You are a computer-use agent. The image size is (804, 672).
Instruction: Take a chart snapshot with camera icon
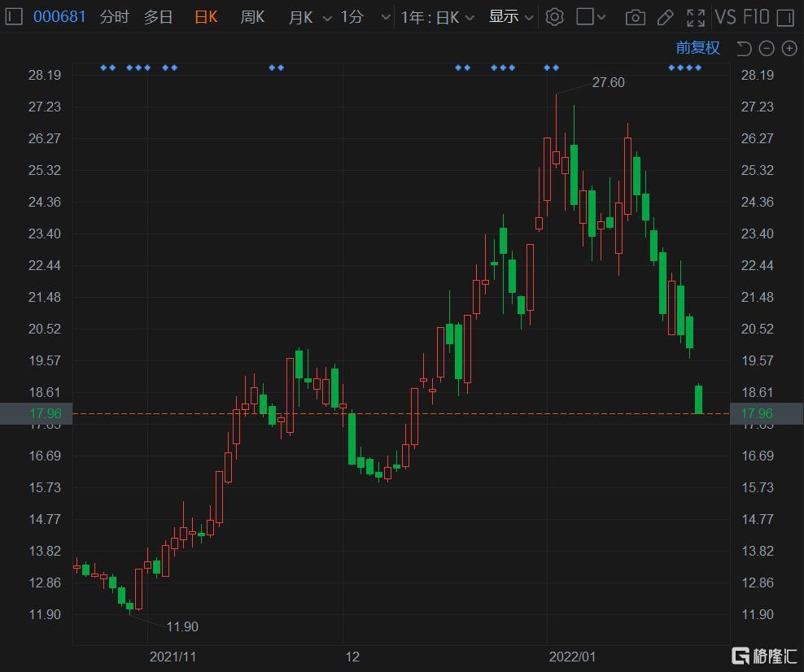[636, 18]
